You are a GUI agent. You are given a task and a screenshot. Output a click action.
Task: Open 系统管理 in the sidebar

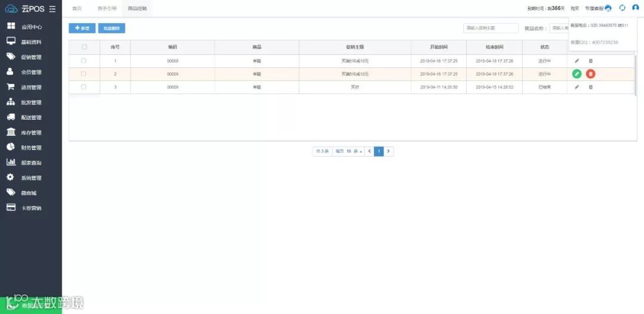click(x=31, y=178)
